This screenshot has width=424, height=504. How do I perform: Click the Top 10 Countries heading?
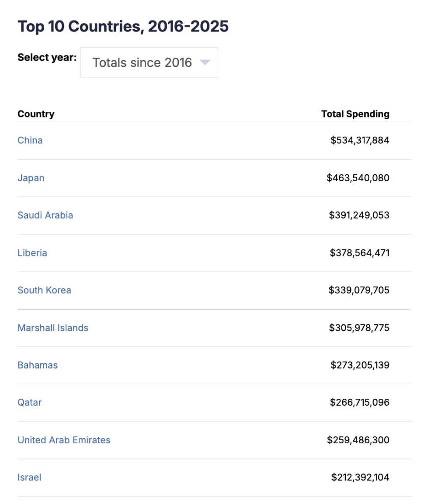(123, 27)
